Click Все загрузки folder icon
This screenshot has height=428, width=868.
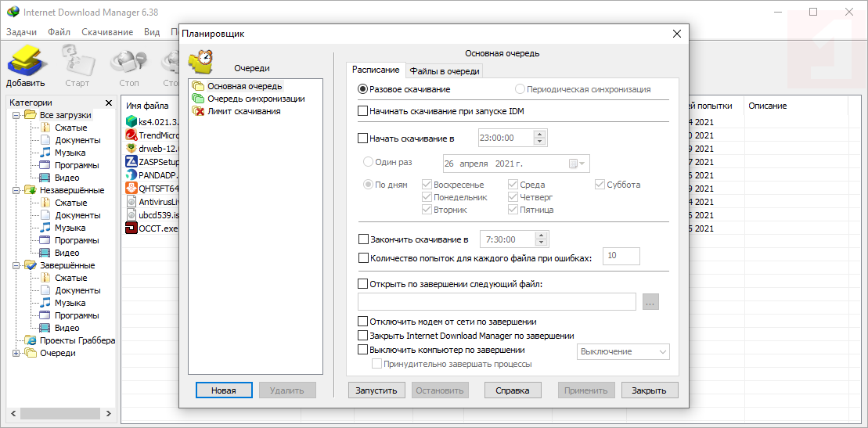click(31, 115)
